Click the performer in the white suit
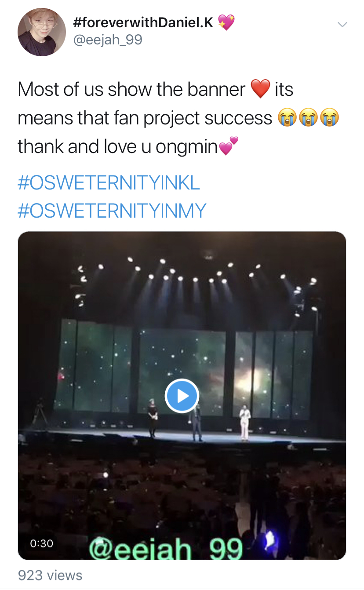 pyautogui.click(x=244, y=422)
